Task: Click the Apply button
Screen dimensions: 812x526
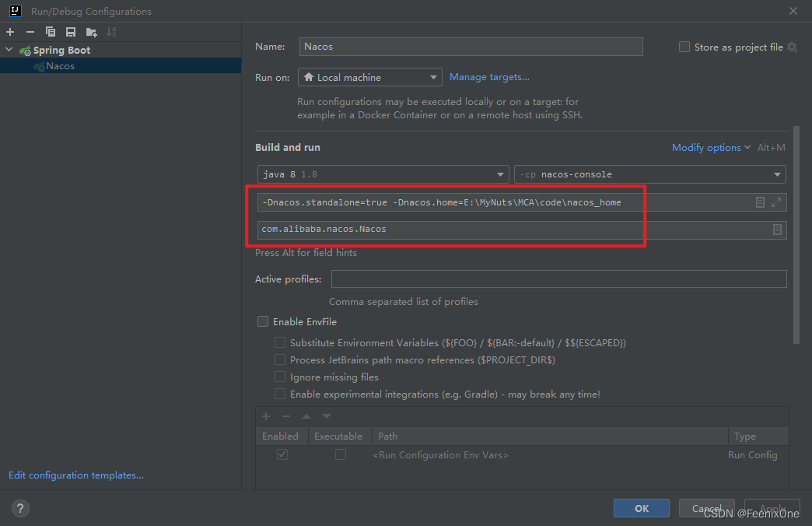Action: coord(772,508)
